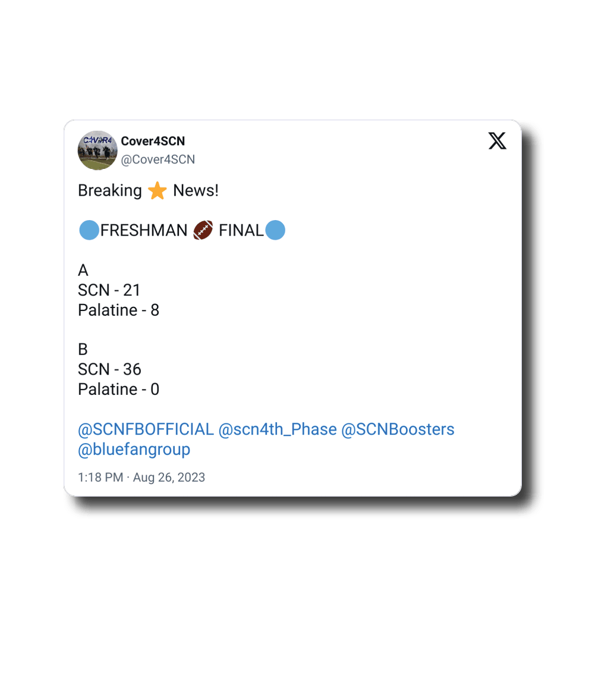This screenshot has width=592, height=700.
Task: Click the Palatine - 0 score line
Action: [x=118, y=390]
